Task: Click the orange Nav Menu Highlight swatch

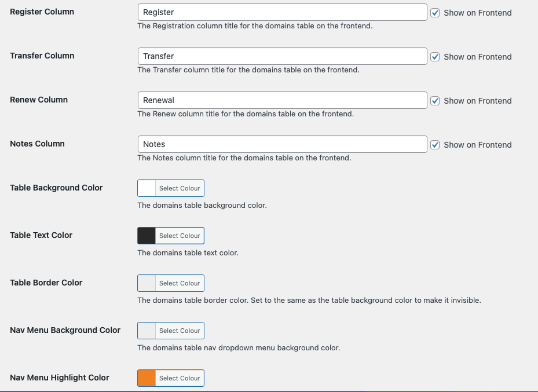Action: tap(147, 378)
